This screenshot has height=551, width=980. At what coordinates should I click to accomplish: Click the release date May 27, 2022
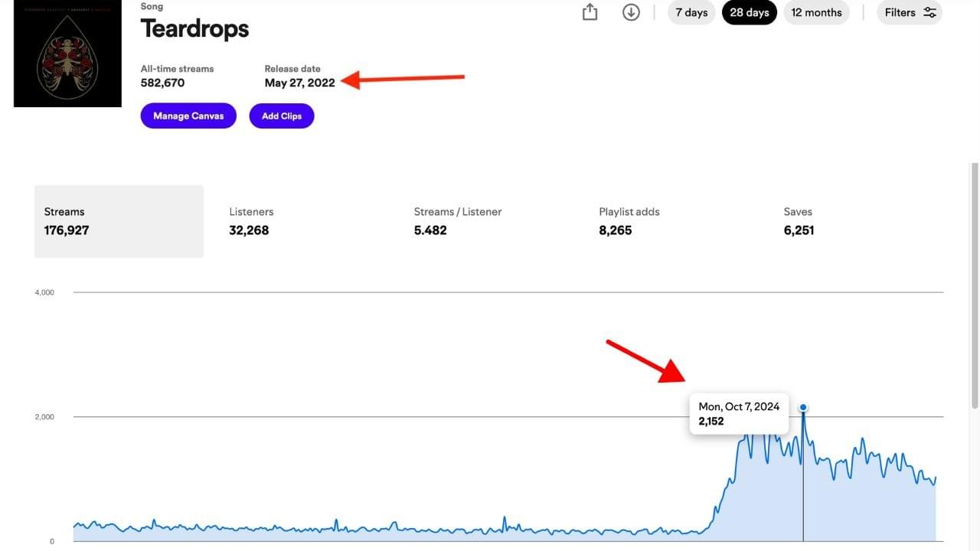click(x=299, y=83)
